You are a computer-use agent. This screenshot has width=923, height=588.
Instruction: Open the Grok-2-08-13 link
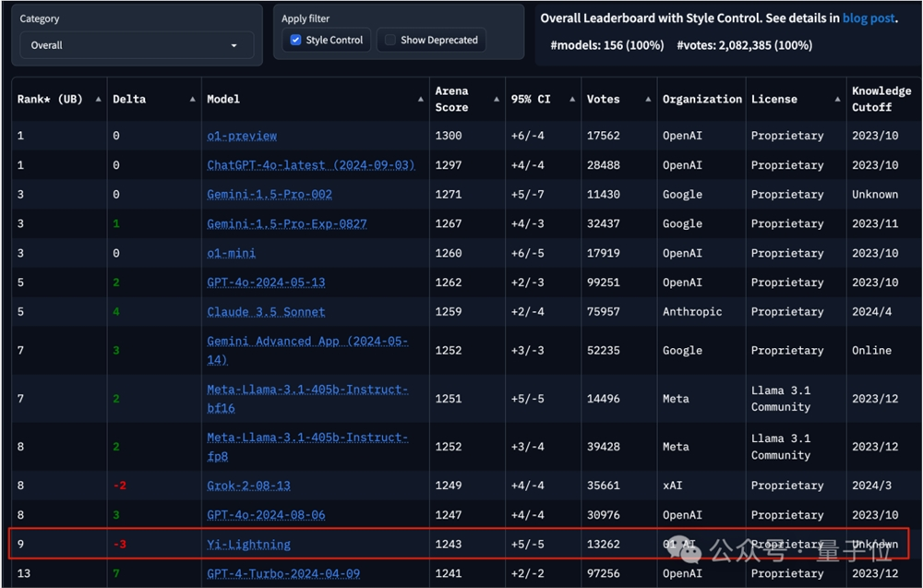pyautogui.click(x=248, y=486)
